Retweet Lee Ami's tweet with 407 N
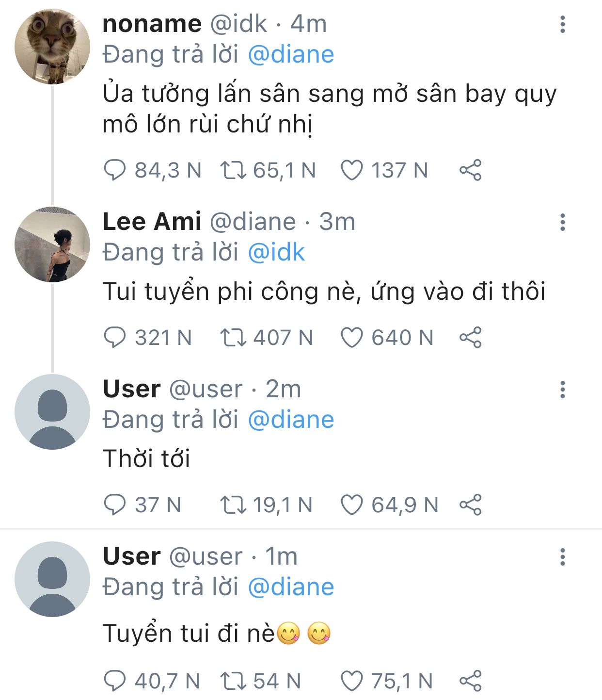This screenshot has height=700, width=602. [233, 338]
